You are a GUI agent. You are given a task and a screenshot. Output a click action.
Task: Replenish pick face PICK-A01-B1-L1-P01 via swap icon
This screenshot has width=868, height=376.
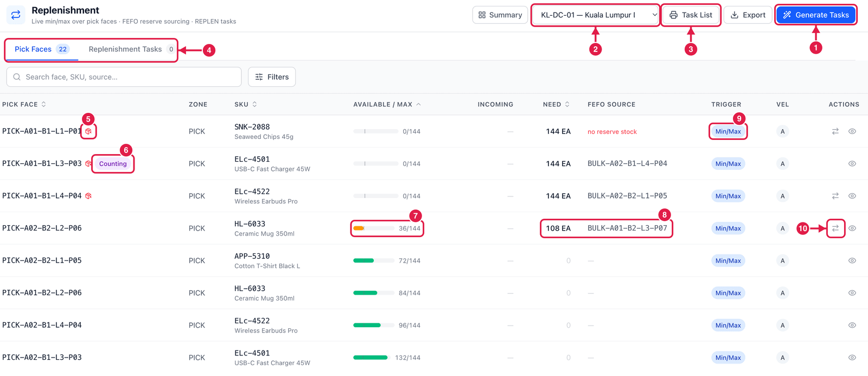click(x=835, y=131)
